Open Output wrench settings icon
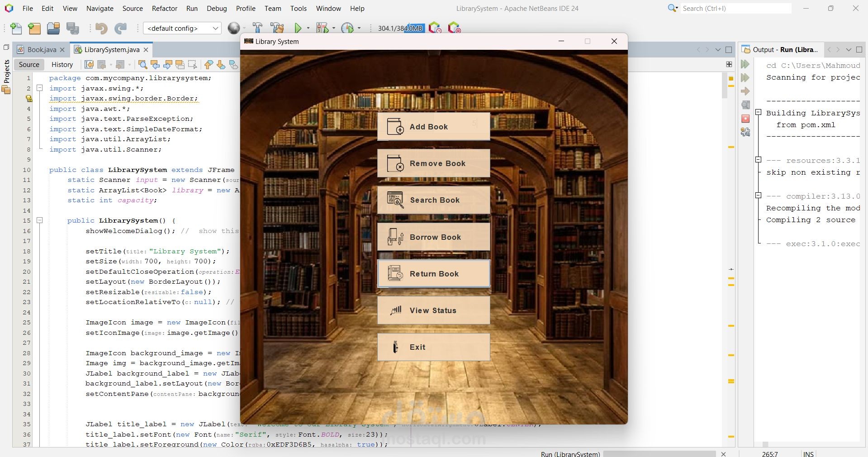Image resolution: width=868 pixels, height=457 pixels. pyautogui.click(x=745, y=132)
